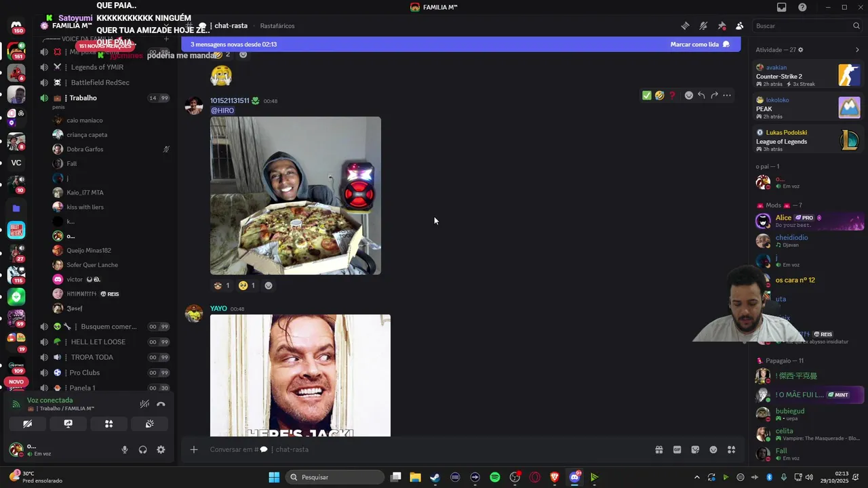Image resolution: width=868 pixels, height=488 pixels.
Task: Disconnect from voice call
Action: click(161, 404)
